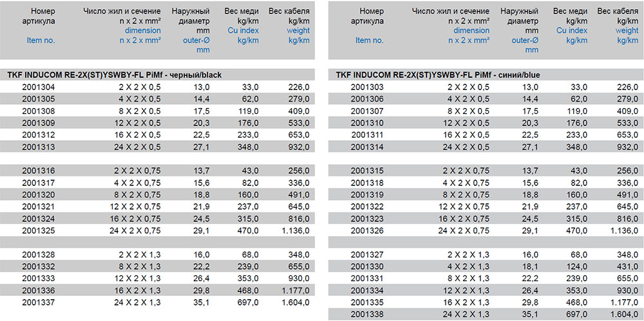Screen dimensions: 644x321
Task: Click weight 1.604,0 in row 2001338
Action: [x=624, y=315]
